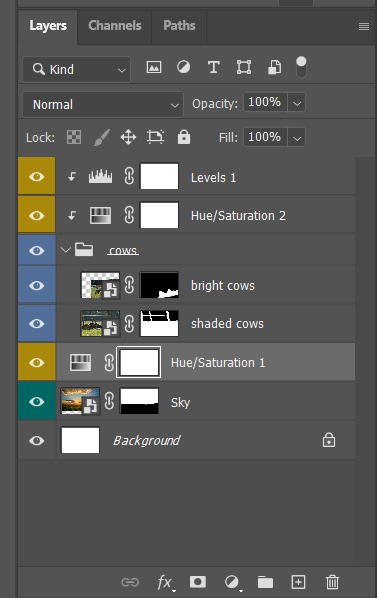Viewport: 377px width, 598px height.
Task: Hide the Hue/Saturation 2 layer
Action: click(x=37, y=215)
